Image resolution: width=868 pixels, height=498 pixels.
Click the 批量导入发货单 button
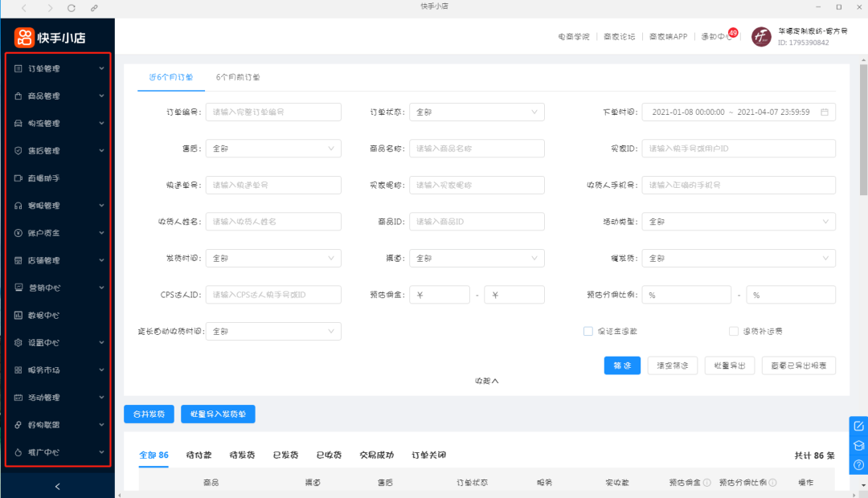[218, 414]
